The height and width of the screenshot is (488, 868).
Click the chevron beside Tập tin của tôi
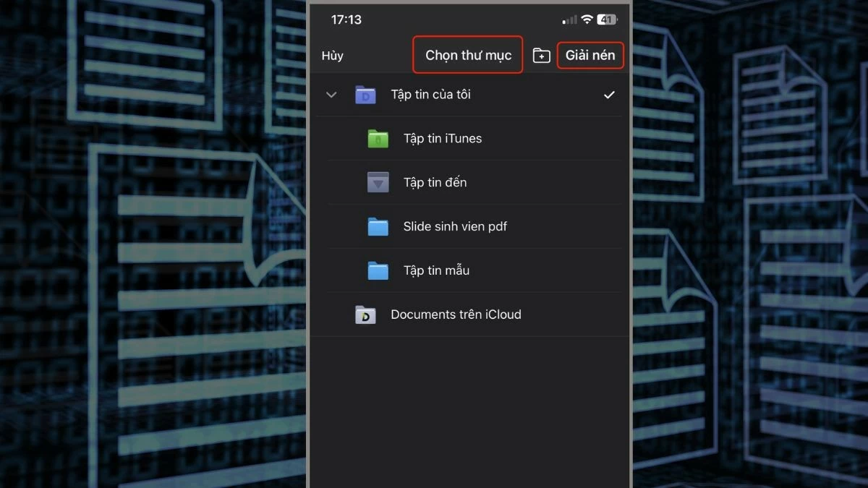coord(331,94)
